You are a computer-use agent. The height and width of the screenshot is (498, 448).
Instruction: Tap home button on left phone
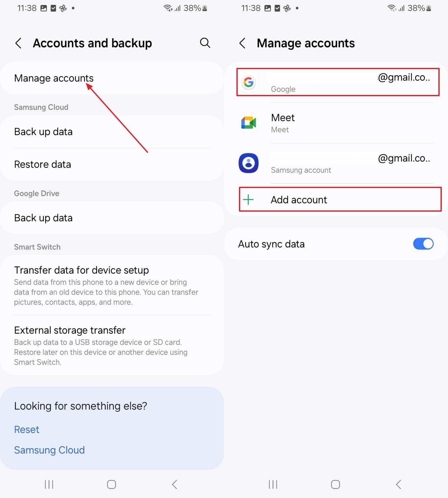(111, 484)
